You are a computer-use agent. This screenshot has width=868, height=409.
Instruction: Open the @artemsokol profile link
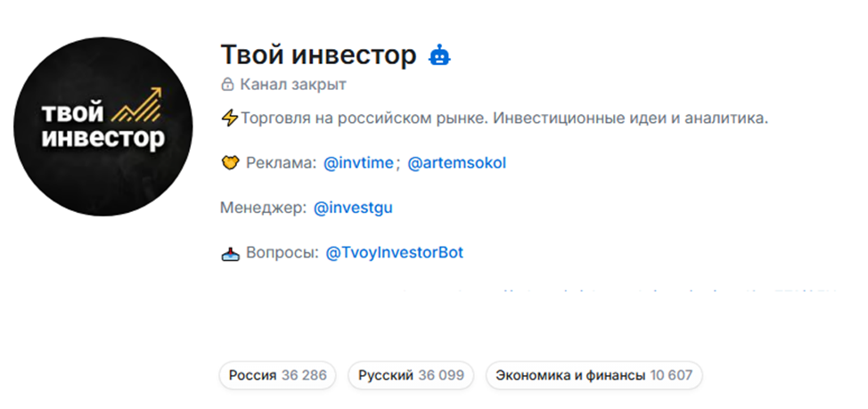[x=457, y=163]
